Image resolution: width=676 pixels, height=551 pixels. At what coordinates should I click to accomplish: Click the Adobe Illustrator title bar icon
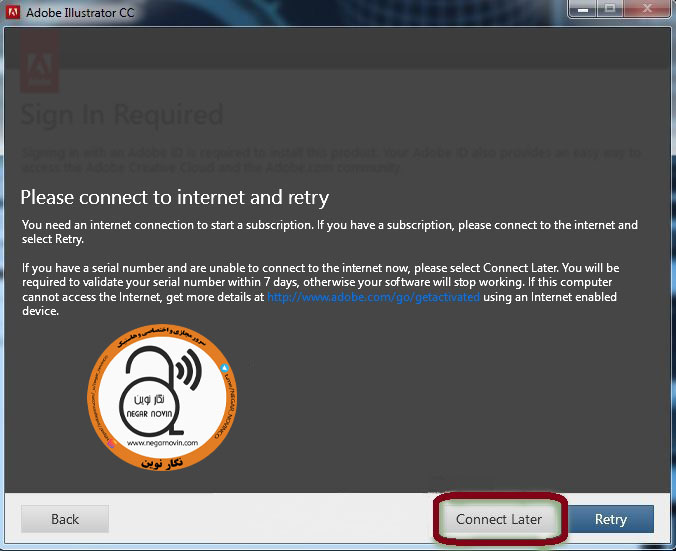click(13, 12)
